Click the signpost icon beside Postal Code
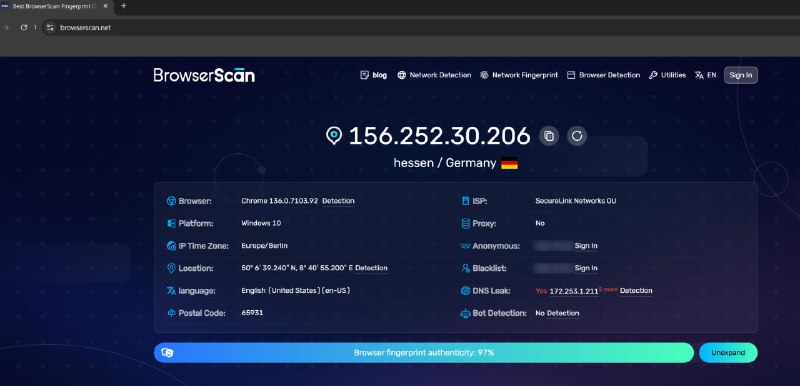800x386 pixels. point(171,313)
